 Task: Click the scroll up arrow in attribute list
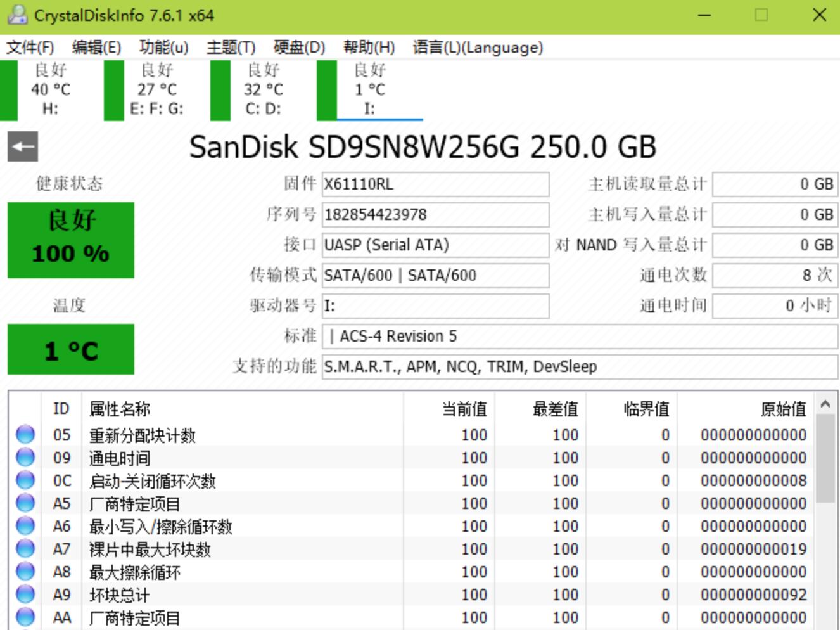[x=825, y=404]
